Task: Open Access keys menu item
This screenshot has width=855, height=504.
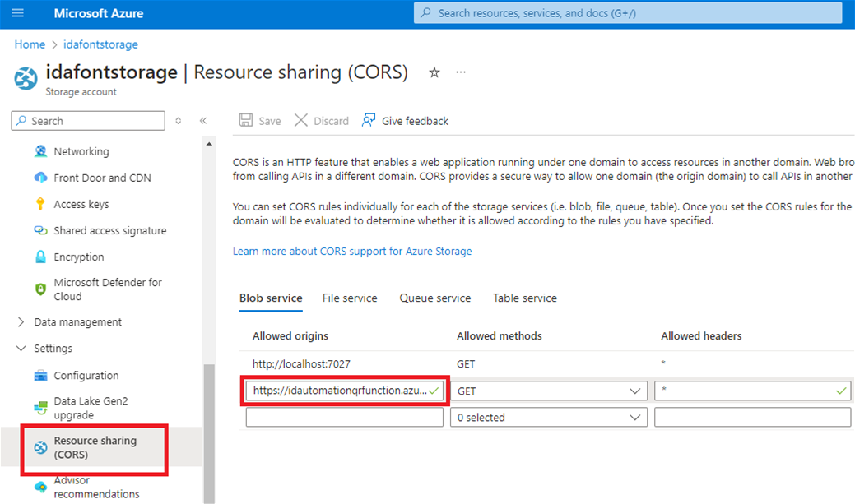Action: point(81,204)
